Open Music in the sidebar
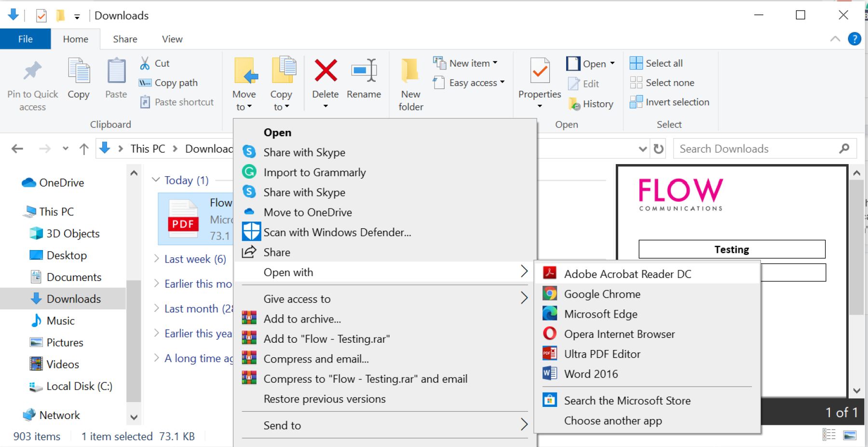 coord(52,321)
